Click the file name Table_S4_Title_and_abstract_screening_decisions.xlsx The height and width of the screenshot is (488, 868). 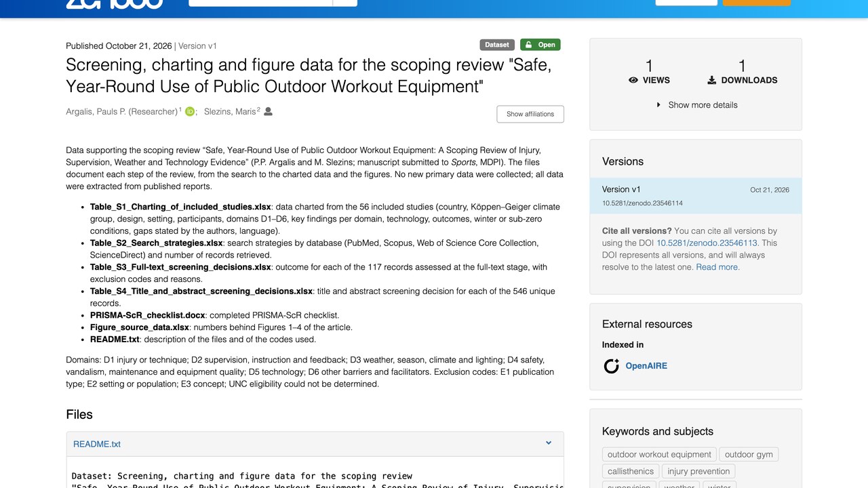(x=201, y=291)
